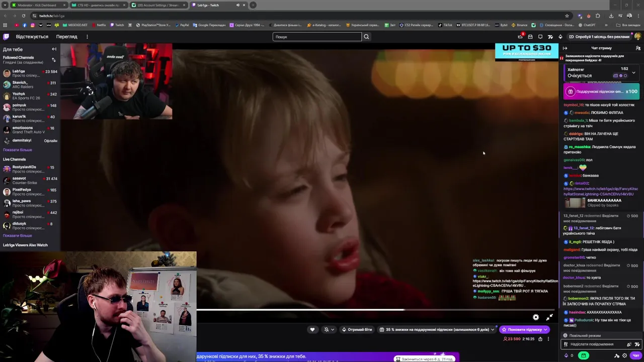Image resolution: width=644 pixels, height=362 pixels.
Task: Open rejiboi live channel
Action: (x=30, y=214)
